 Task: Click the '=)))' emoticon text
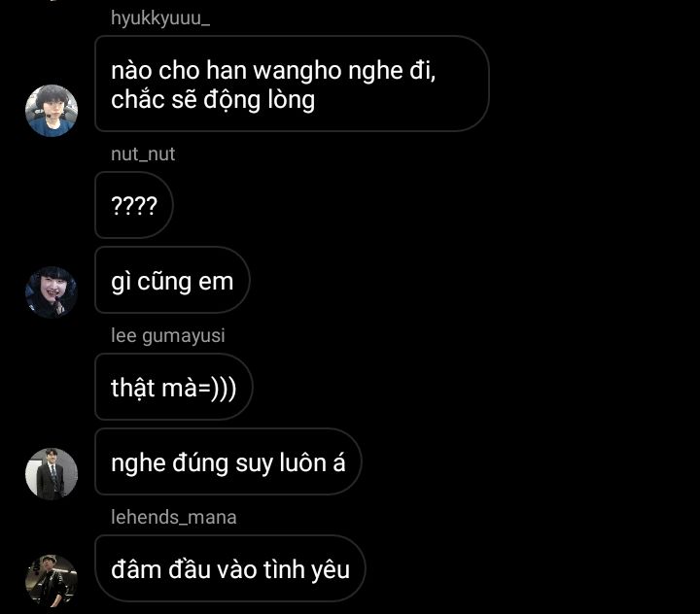[x=217, y=388]
